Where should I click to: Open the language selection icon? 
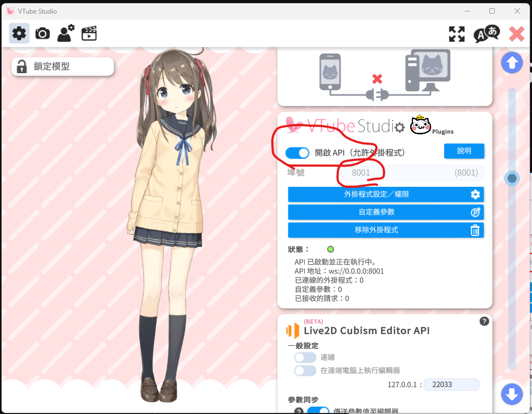pyautogui.click(x=487, y=34)
